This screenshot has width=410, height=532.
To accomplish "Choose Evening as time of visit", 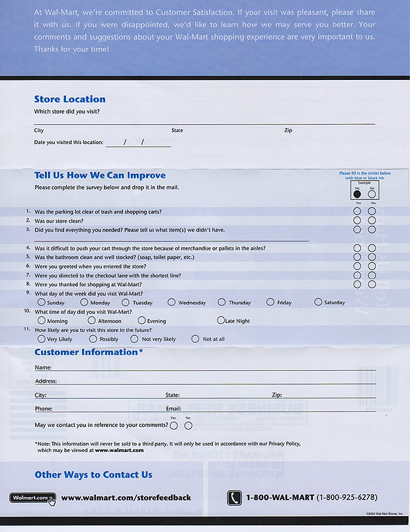I will [x=142, y=320].
